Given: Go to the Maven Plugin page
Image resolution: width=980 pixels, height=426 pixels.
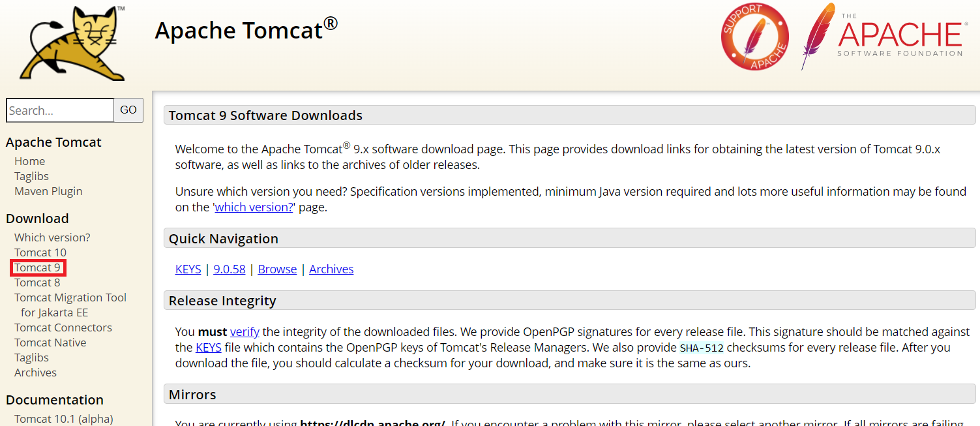Looking at the screenshot, I should [x=48, y=191].
